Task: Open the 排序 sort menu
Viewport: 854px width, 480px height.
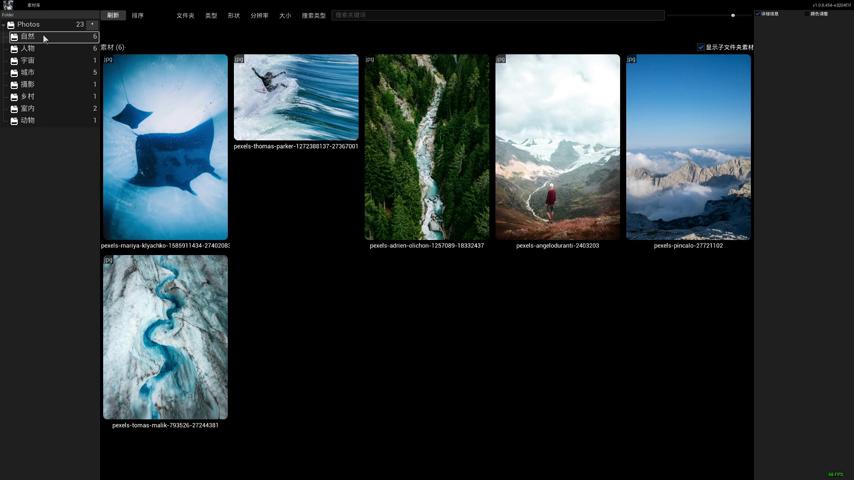Action: (x=138, y=16)
